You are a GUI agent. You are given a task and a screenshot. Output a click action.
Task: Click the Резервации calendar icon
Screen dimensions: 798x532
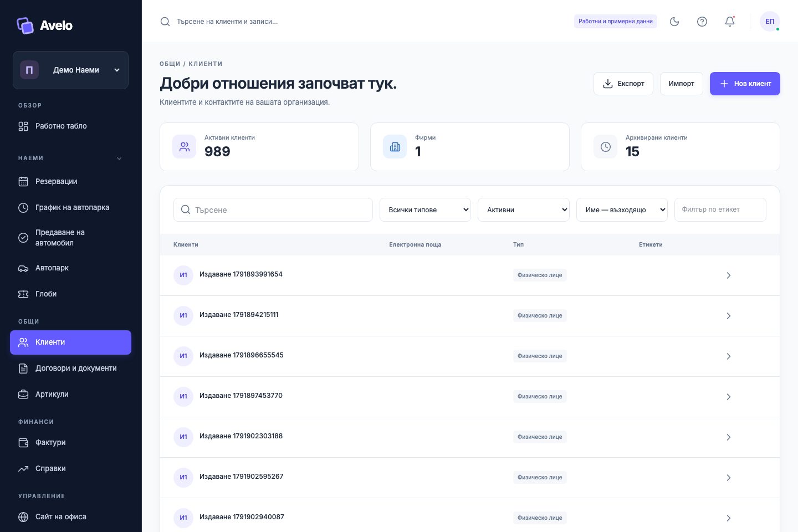(23, 182)
